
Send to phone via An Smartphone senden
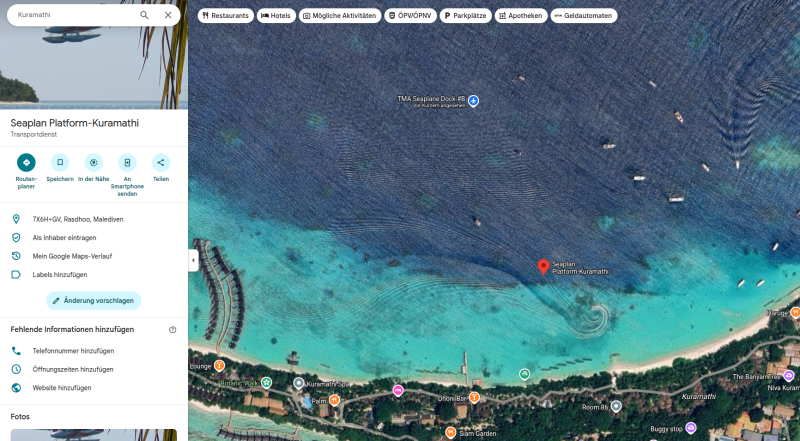[127, 163]
